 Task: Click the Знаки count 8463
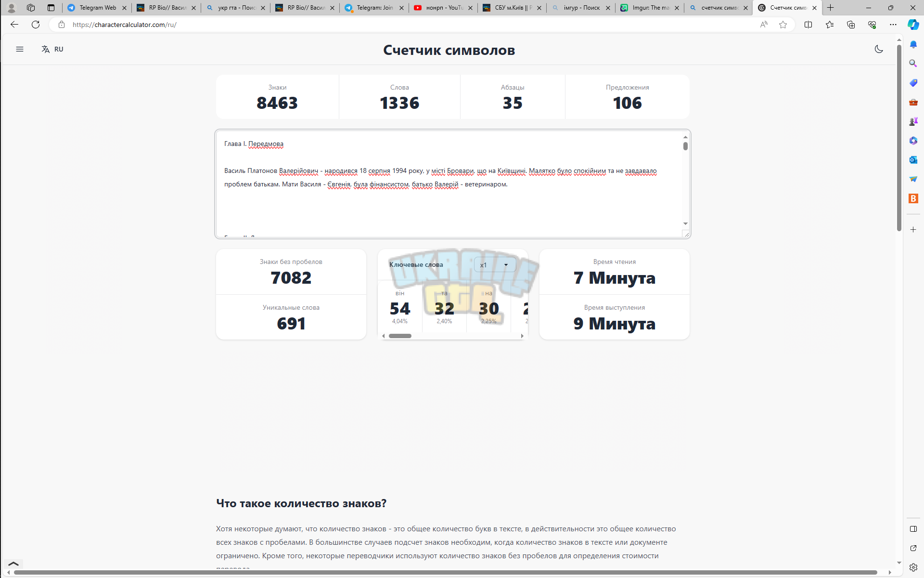click(277, 103)
